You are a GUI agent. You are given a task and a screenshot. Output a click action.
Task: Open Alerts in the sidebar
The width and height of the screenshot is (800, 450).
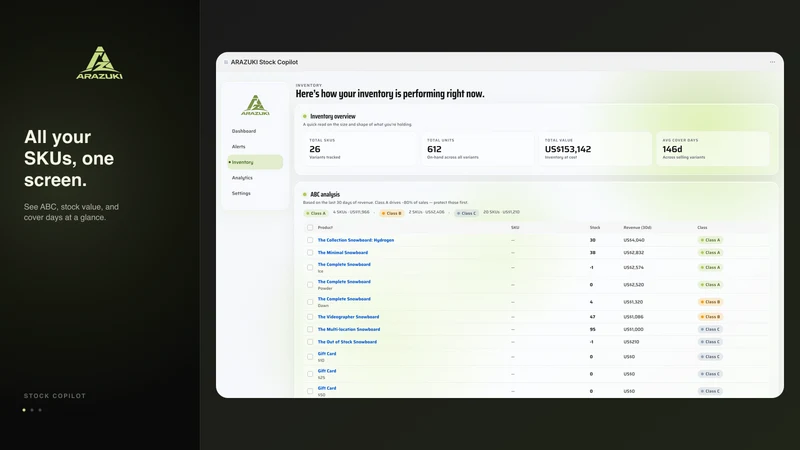click(x=239, y=147)
